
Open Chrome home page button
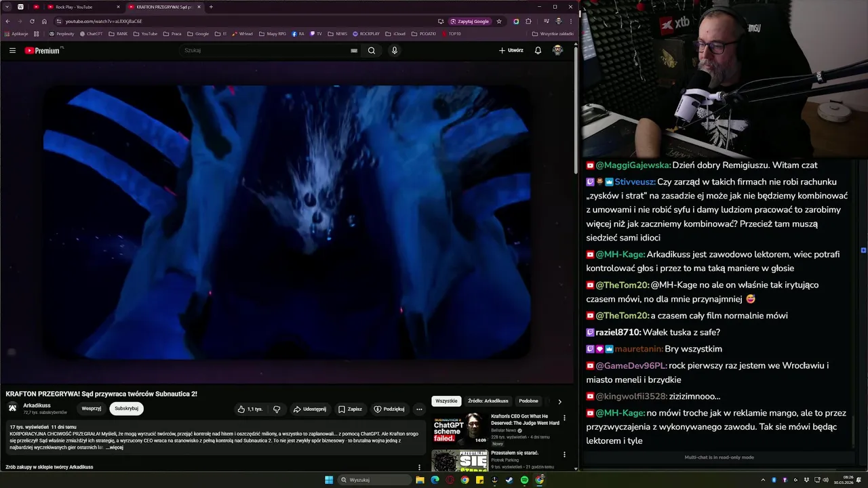(44, 21)
